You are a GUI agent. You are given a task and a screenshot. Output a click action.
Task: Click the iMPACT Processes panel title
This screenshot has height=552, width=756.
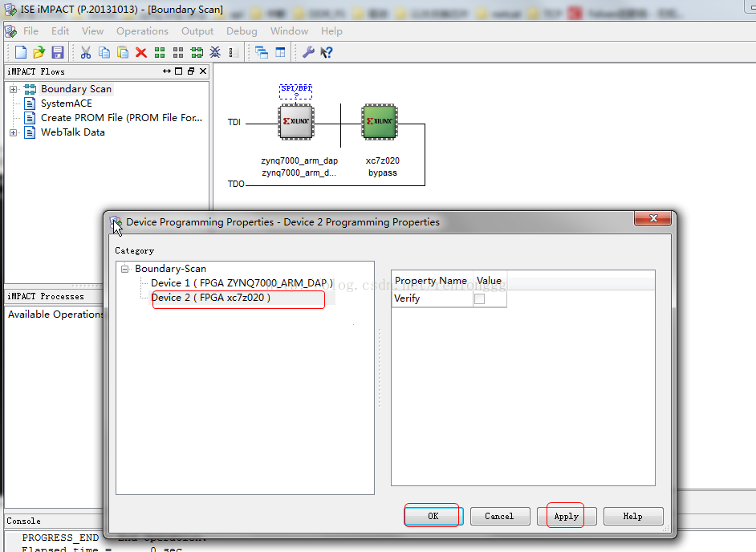point(46,297)
